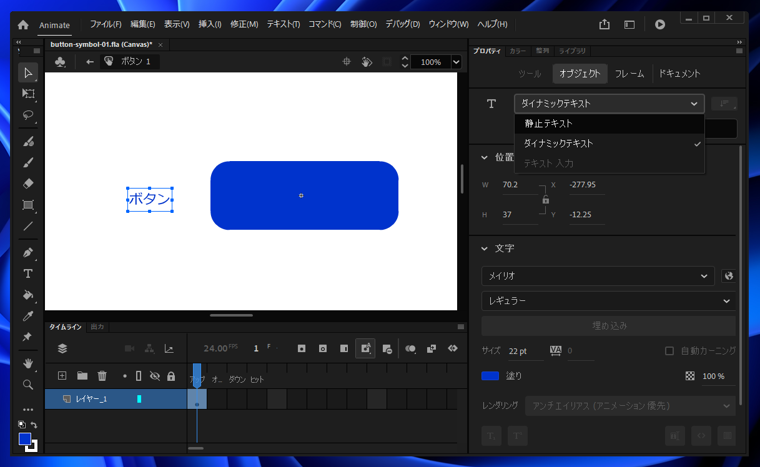
Task: Choose ダイナミックテキスト from the list
Action: click(609, 144)
